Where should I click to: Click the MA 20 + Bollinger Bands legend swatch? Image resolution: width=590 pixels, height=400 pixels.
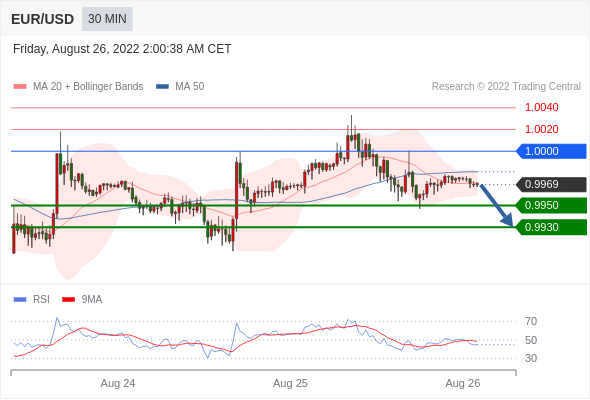[x=20, y=87]
